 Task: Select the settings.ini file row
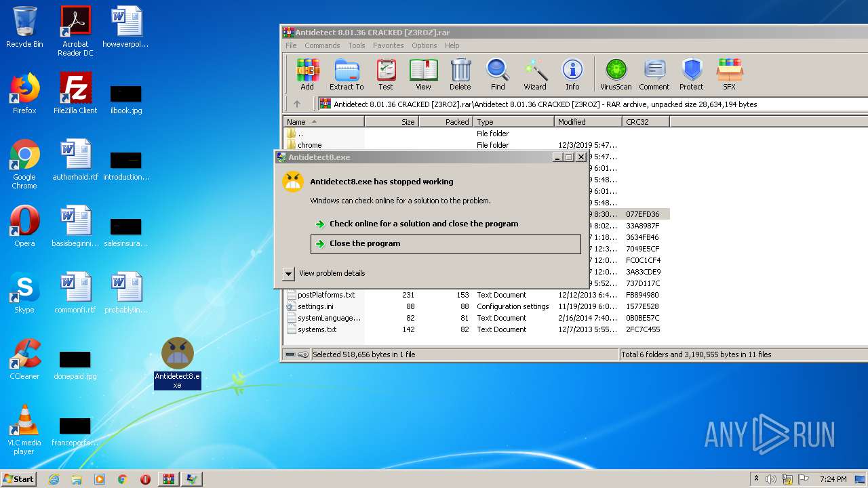[476, 306]
